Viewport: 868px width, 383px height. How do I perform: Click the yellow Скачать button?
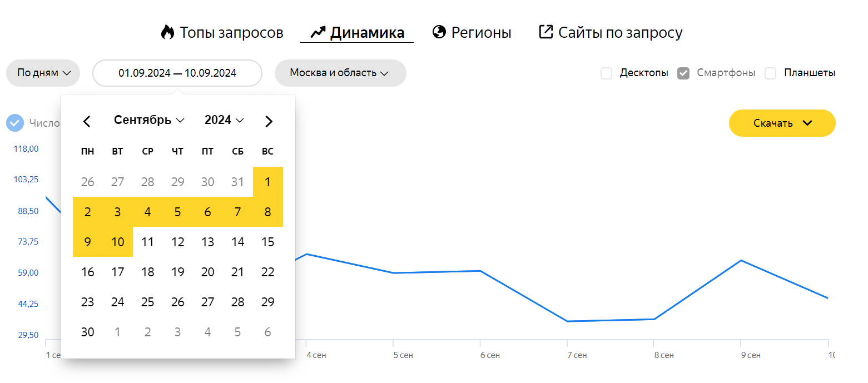tap(782, 123)
